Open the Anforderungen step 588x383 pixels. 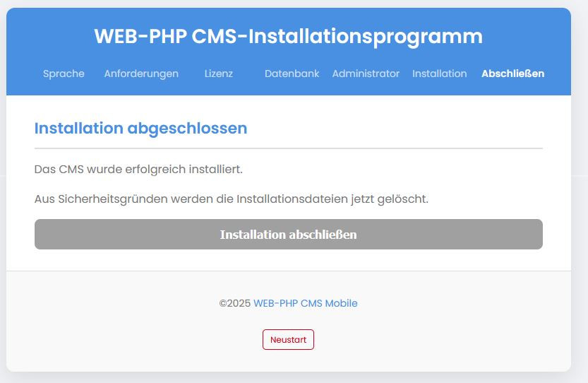141,73
